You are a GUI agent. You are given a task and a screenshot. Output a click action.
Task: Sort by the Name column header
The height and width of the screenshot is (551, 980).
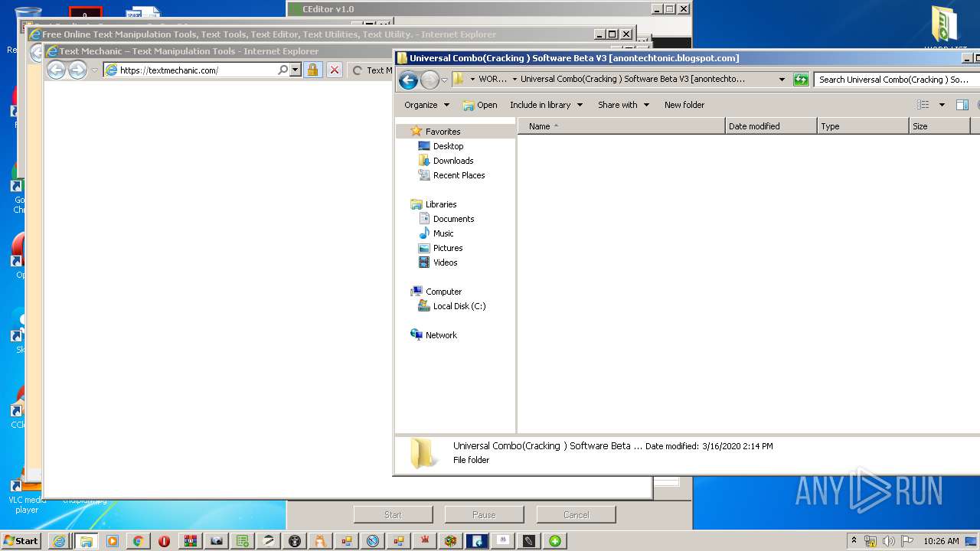(621, 126)
